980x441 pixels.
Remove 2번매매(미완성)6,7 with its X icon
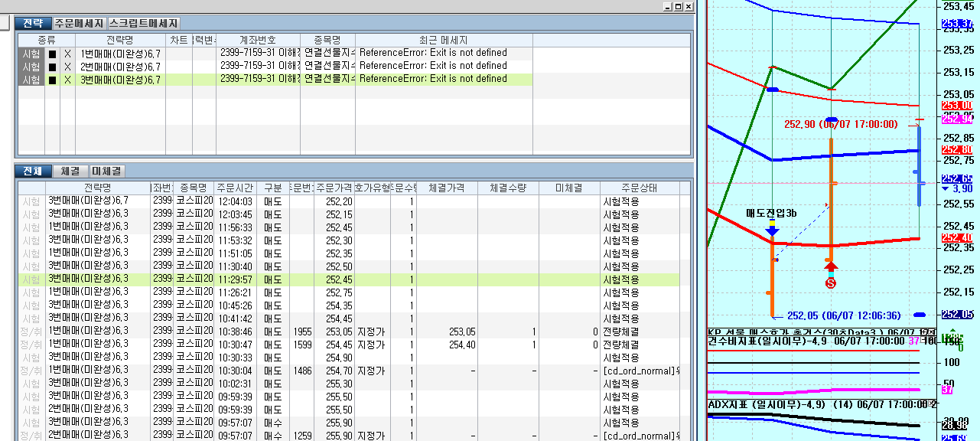click(67, 67)
